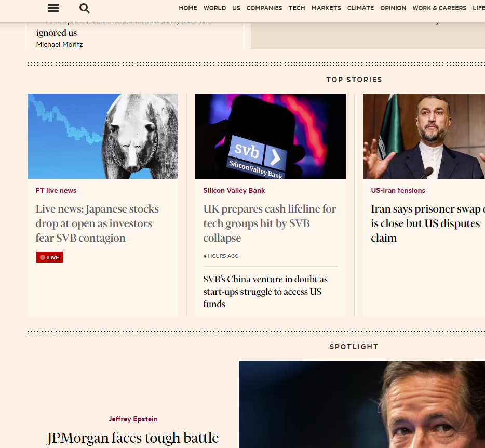Viewport: 485px width, 448px height.
Task: Read UK prepares cash lifeline article
Action: [270, 223]
